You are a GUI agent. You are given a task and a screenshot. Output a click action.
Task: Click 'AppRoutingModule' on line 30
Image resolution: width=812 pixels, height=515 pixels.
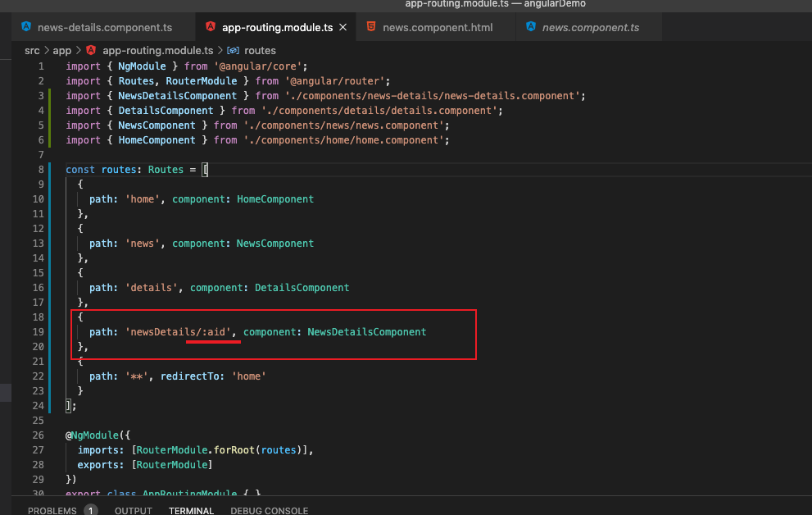click(x=189, y=493)
